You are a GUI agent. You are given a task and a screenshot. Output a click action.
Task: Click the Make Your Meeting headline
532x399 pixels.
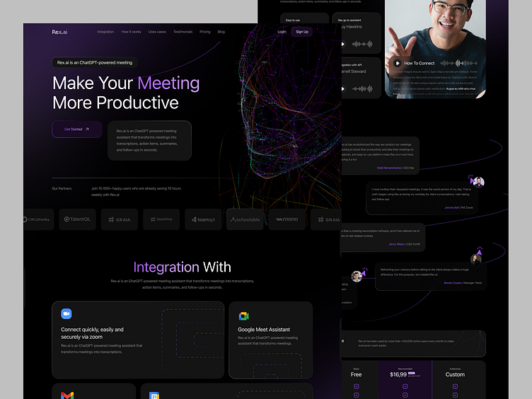click(x=126, y=93)
